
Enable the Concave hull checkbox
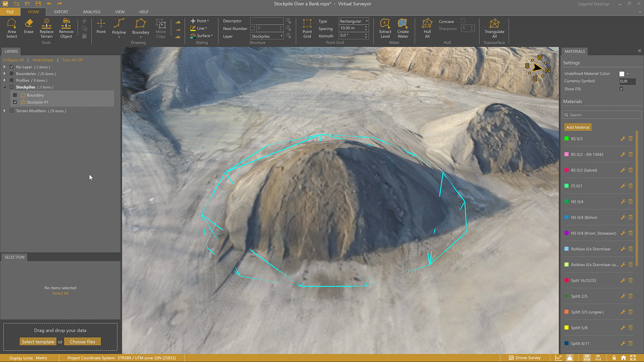(x=463, y=21)
